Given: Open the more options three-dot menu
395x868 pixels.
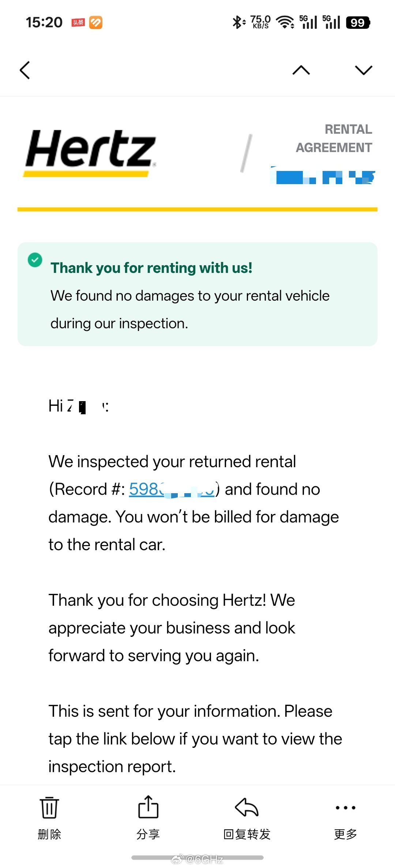Looking at the screenshot, I should click(346, 807).
